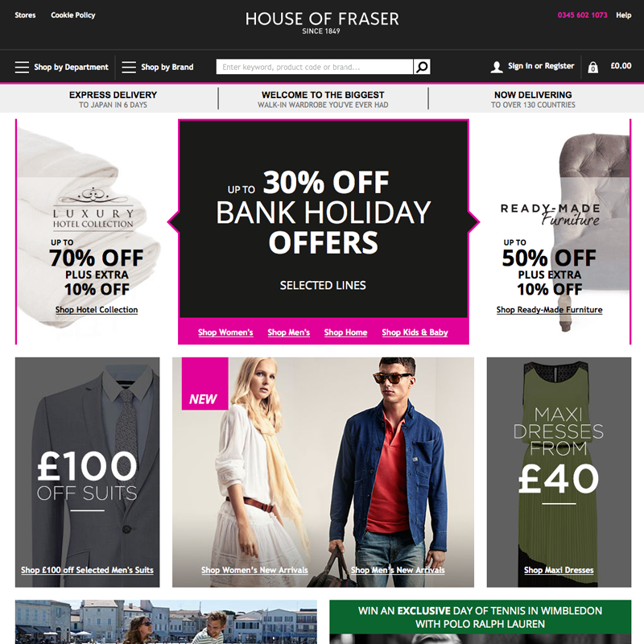Open the shopping bag icon
644x644 pixels.
592,67
